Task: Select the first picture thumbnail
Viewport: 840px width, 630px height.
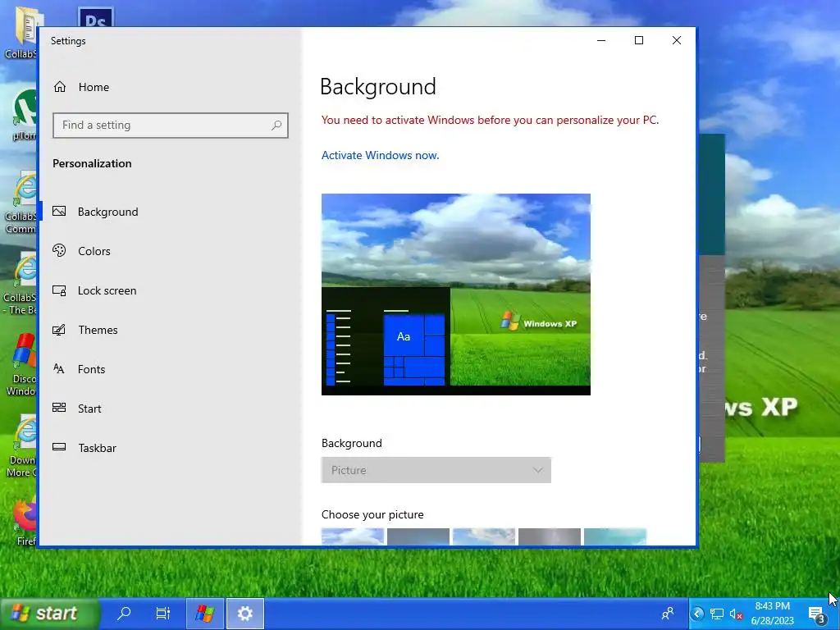Action: (x=353, y=536)
